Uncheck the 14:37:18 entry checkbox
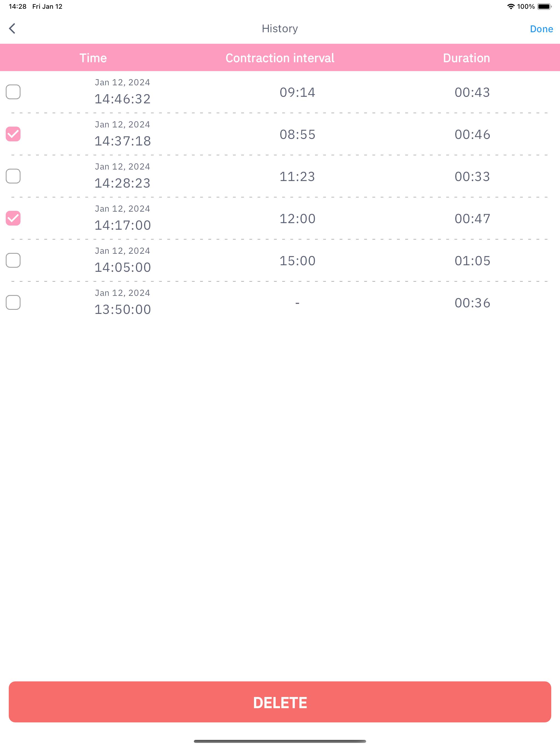This screenshot has width=560, height=747. (13, 134)
